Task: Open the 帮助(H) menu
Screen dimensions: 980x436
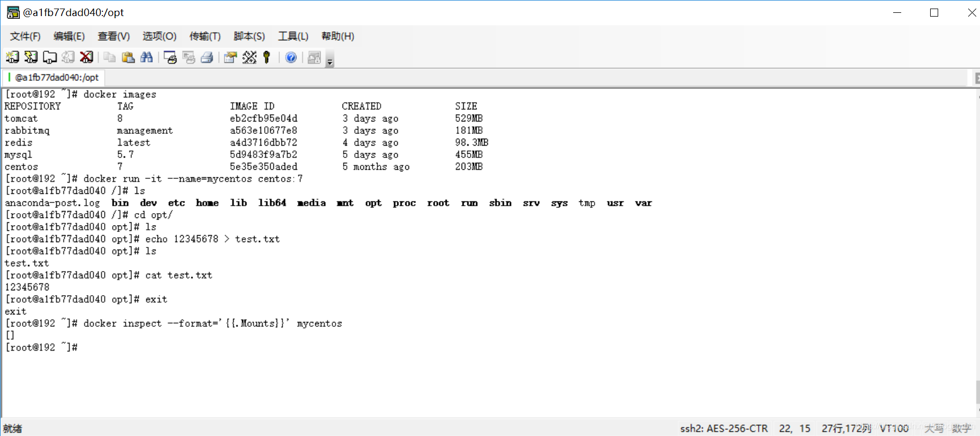Action: pos(338,36)
